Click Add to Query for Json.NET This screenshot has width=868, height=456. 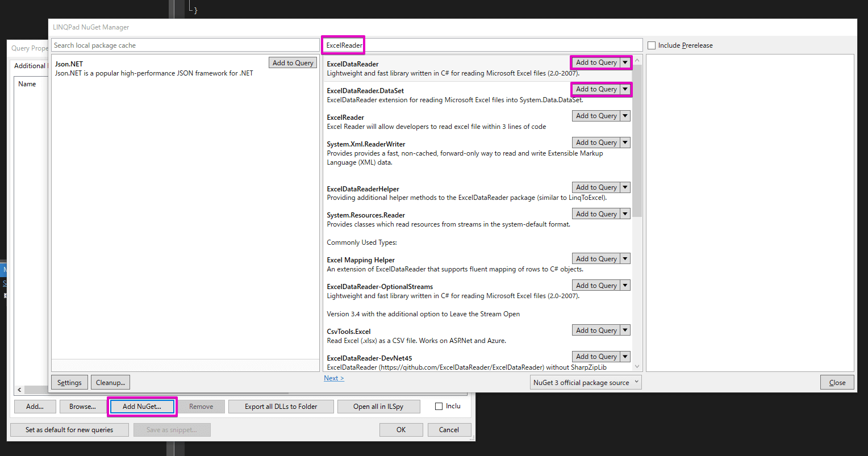[x=293, y=63]
